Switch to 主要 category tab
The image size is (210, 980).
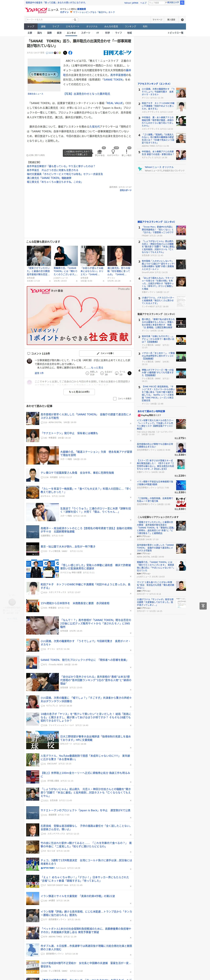[x=30, y=33]
